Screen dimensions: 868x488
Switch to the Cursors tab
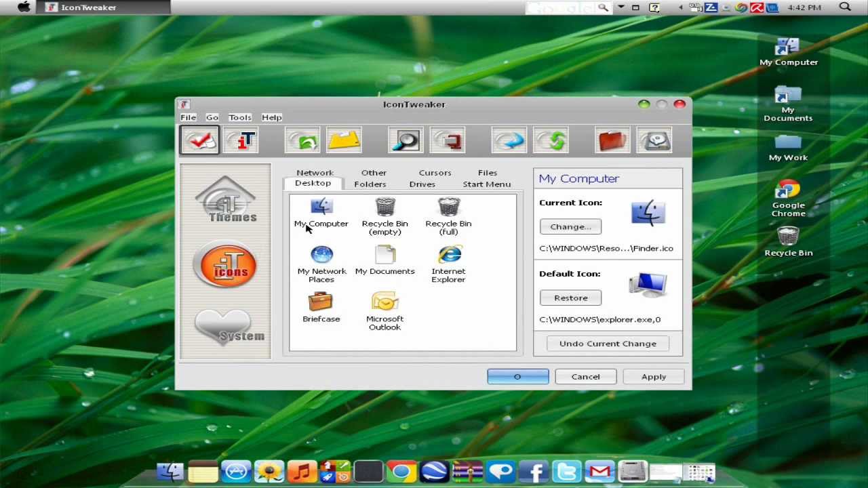click(435, 173)
